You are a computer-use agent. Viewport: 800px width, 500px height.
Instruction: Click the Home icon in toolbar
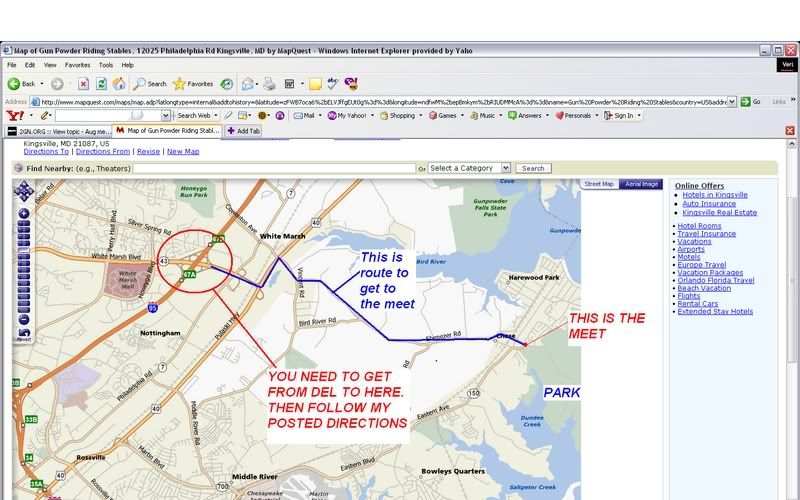pos(119,84)
